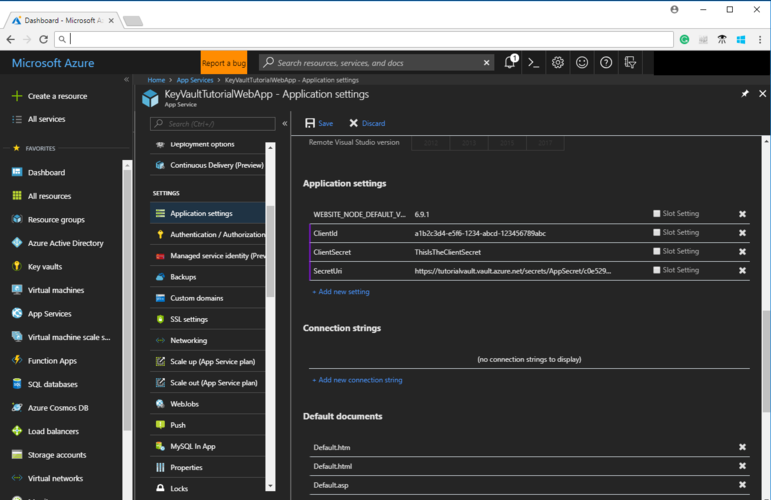771x500 pixels.
Task: Close the Application settings blade
Action: pyautogui.click(x=762, y=93)
